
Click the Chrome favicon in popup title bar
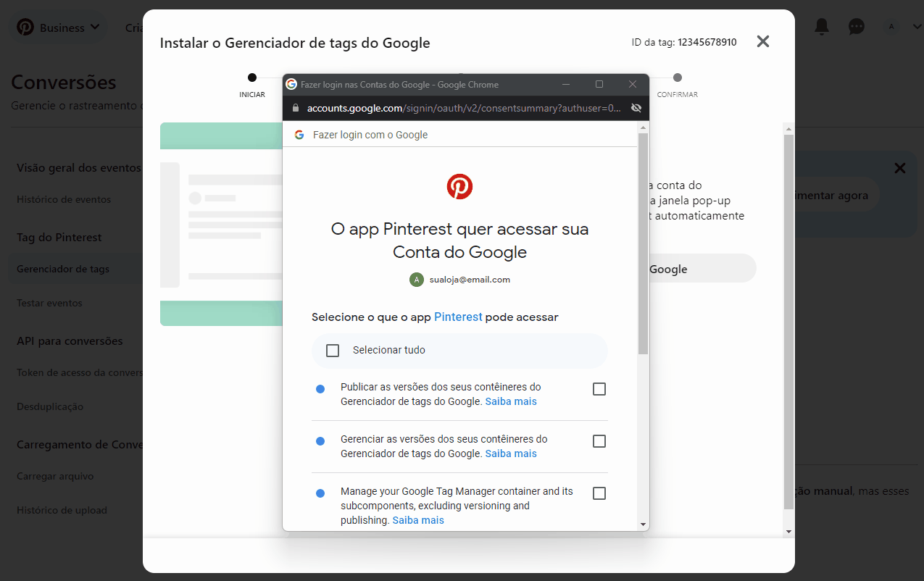pos(291,85)
